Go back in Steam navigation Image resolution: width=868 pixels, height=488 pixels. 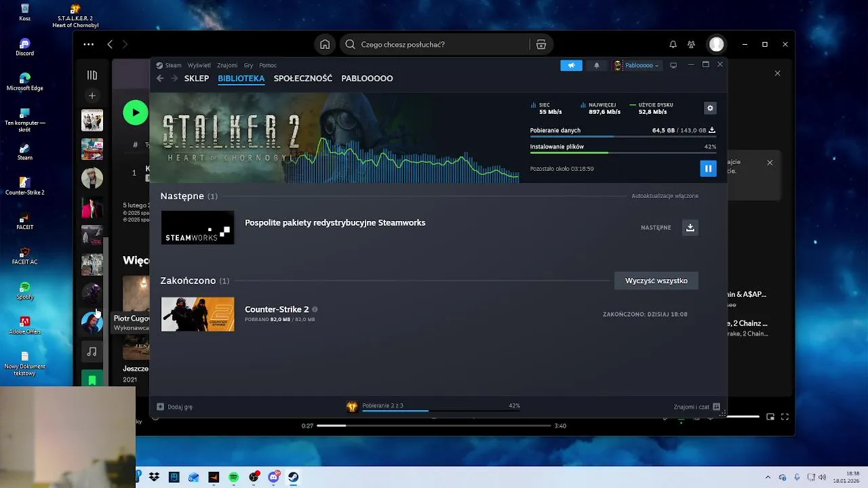[160, 79]
